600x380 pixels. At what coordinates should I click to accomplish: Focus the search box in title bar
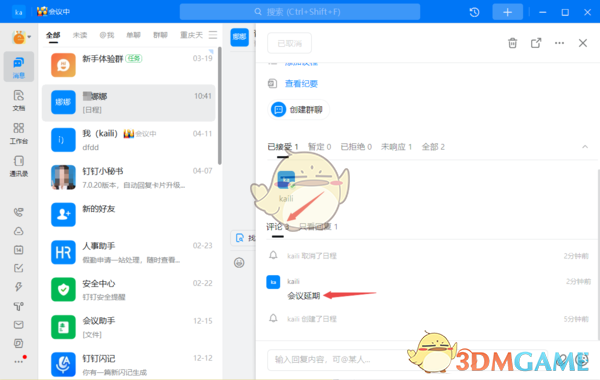point(300,12)
